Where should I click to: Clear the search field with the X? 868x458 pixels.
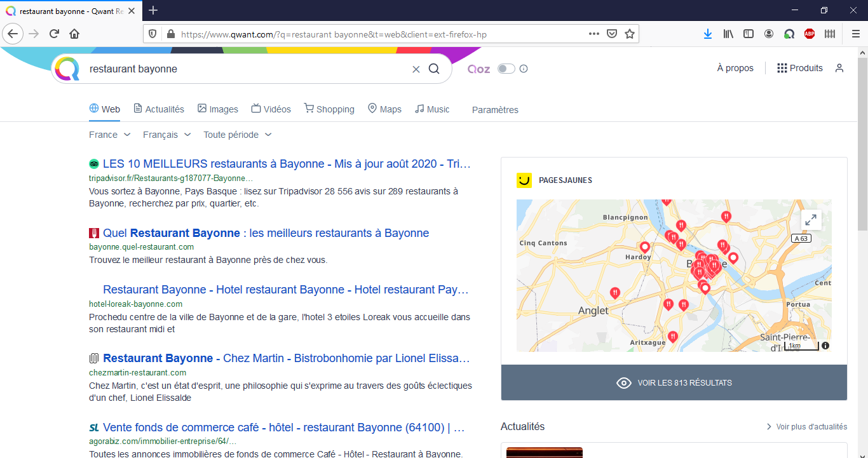pyautogui.click(x=416, y=69)
